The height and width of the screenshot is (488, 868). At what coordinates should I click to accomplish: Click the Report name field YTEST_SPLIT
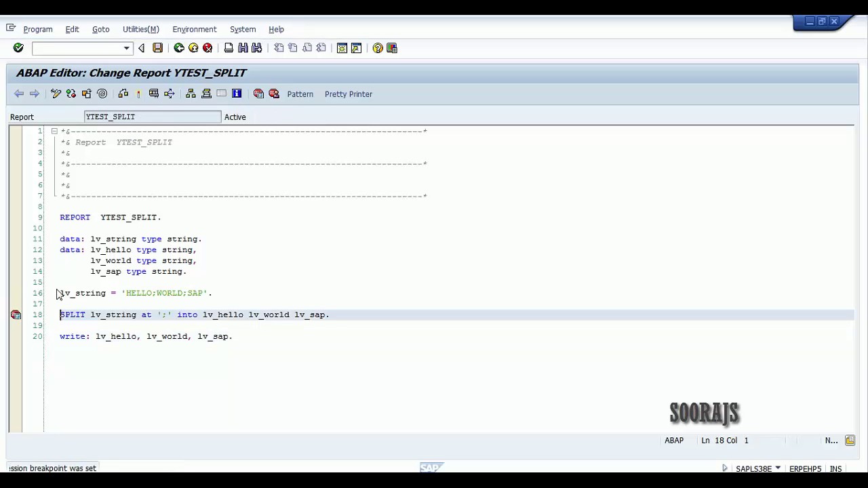pos(153,117)
